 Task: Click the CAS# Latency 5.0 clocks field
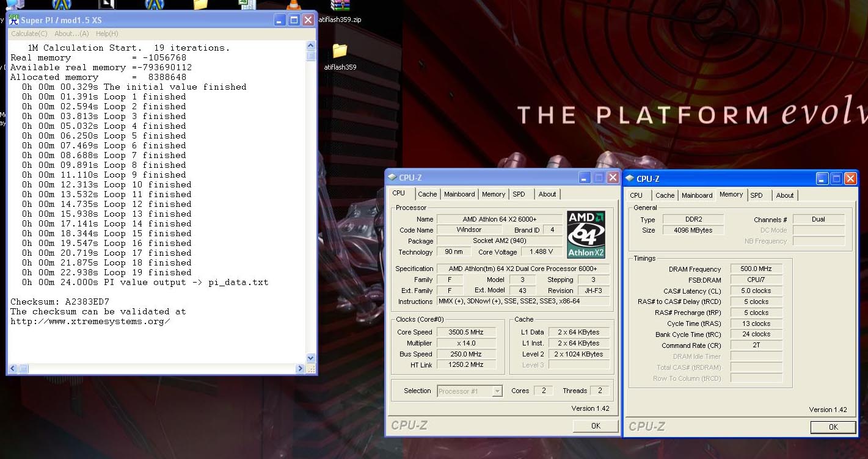756,291
